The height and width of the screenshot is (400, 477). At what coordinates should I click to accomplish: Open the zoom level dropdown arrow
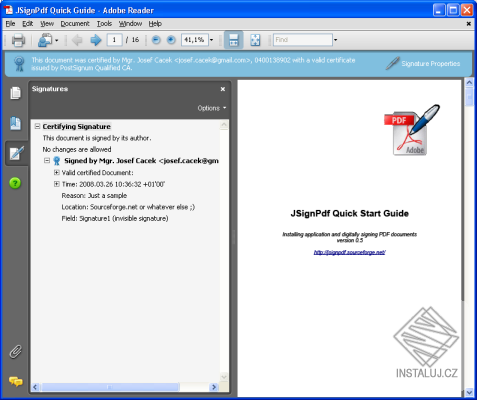[211, 40]
